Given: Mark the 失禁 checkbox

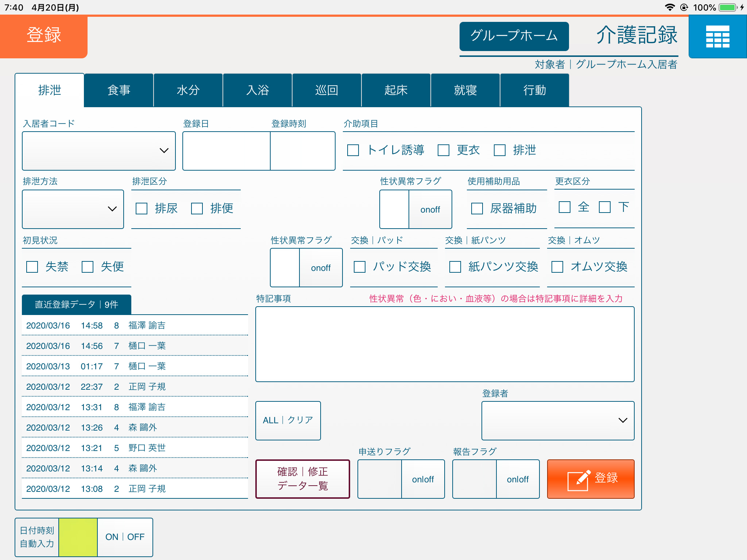Looking at the screenshot, I should pyautogui.click(x=32, y=267).
